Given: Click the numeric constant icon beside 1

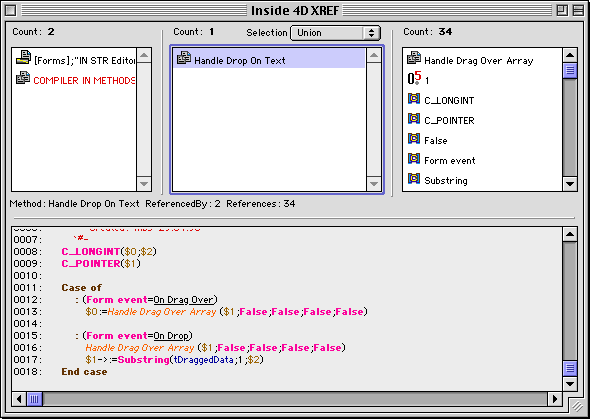Looking at the screenshot, I should tap(414, 78).
